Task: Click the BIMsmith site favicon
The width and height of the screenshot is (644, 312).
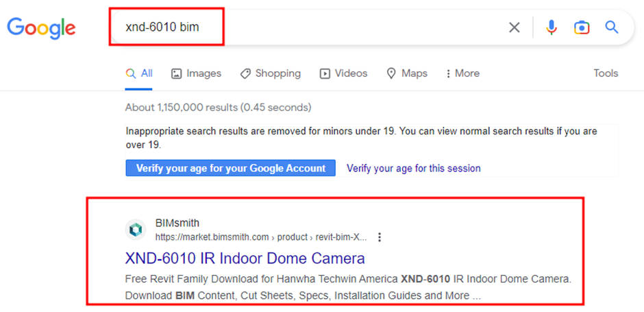Action: pos(136,230)
